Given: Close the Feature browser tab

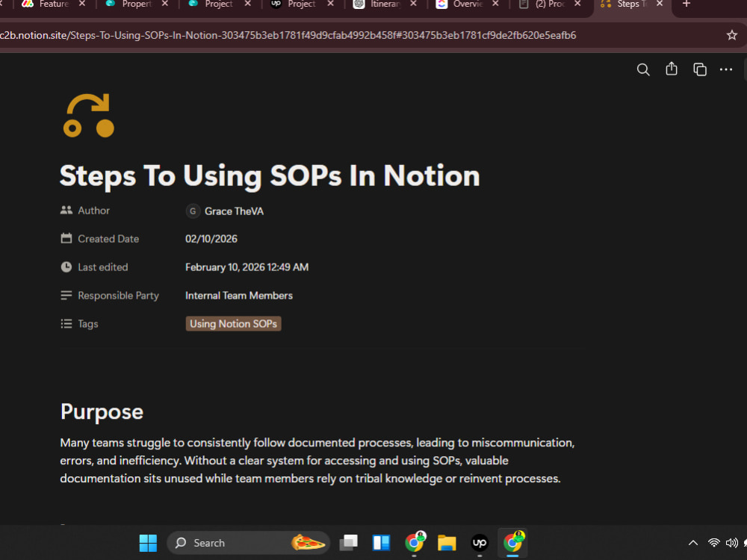Looking at the screenshot, I should point(82,4).
